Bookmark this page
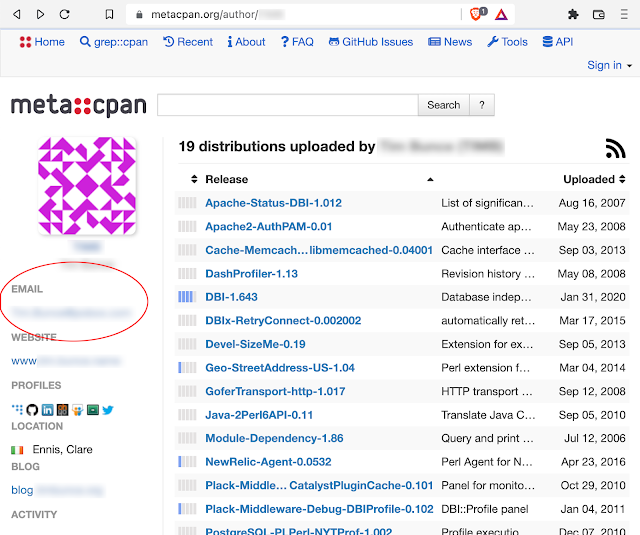The height and width of the screenshot is (535, 640). click(x=109, y=15)
